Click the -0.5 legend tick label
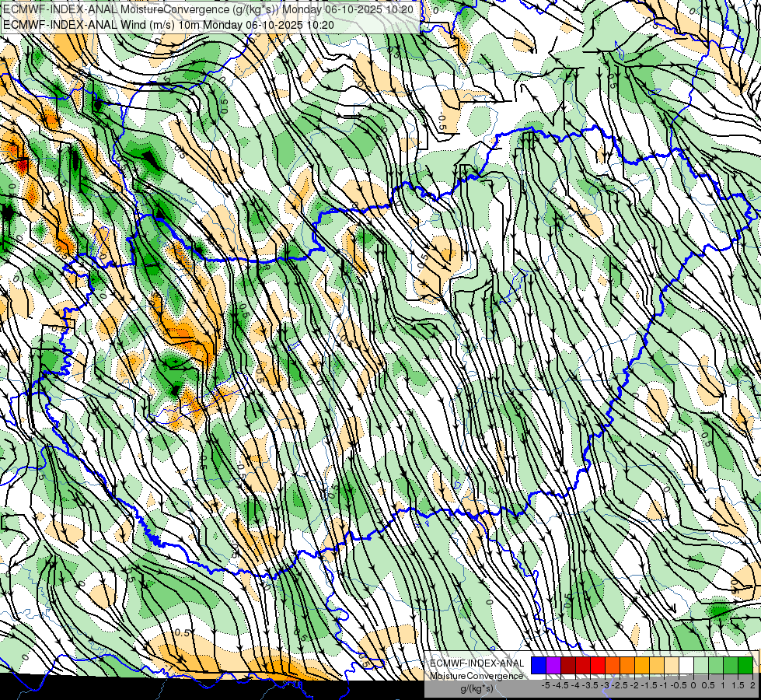The image size is (761, 700). click(x=679, y=685)
